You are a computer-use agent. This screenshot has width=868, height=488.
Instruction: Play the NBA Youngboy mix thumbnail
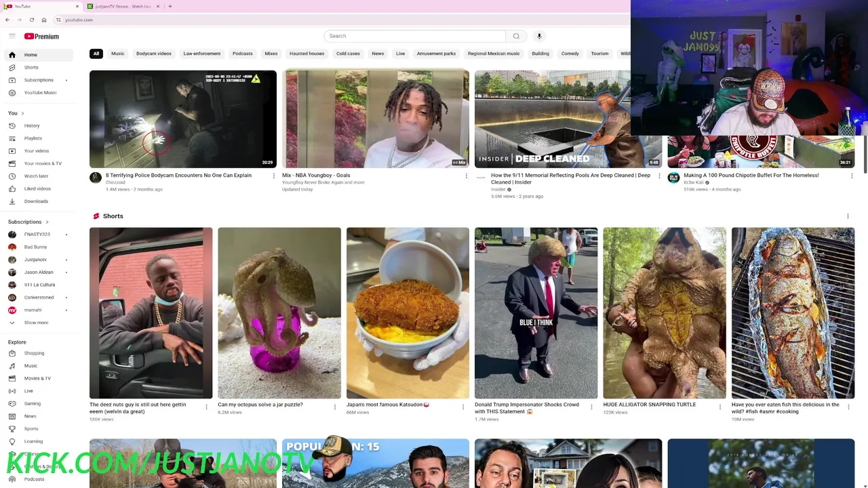[x=376, y=119]
